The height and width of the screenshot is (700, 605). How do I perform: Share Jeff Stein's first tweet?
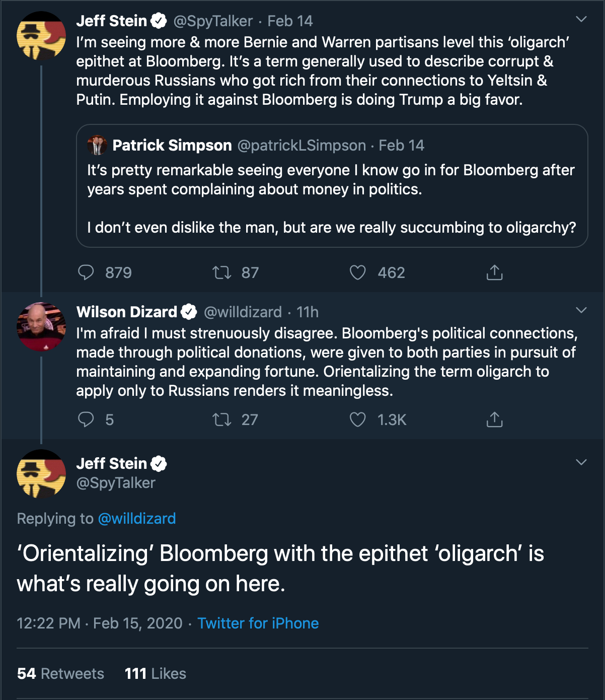(494, 272)
